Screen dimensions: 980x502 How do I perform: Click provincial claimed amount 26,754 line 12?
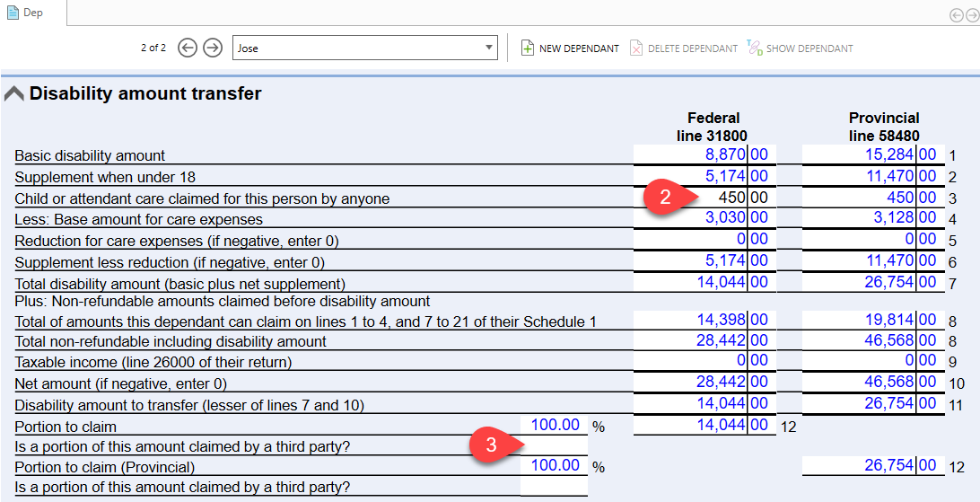872,465
